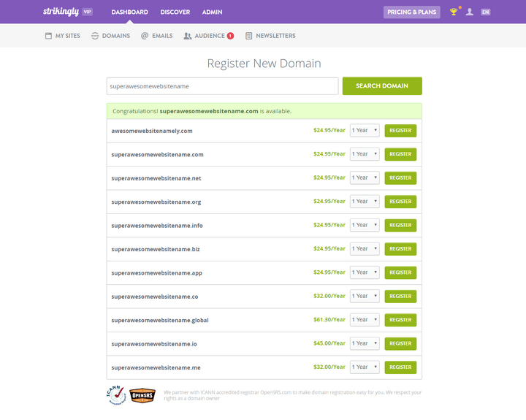
Task: Open year dropdown for awesomewebsitenamely.com
Action: coord(365,131)
